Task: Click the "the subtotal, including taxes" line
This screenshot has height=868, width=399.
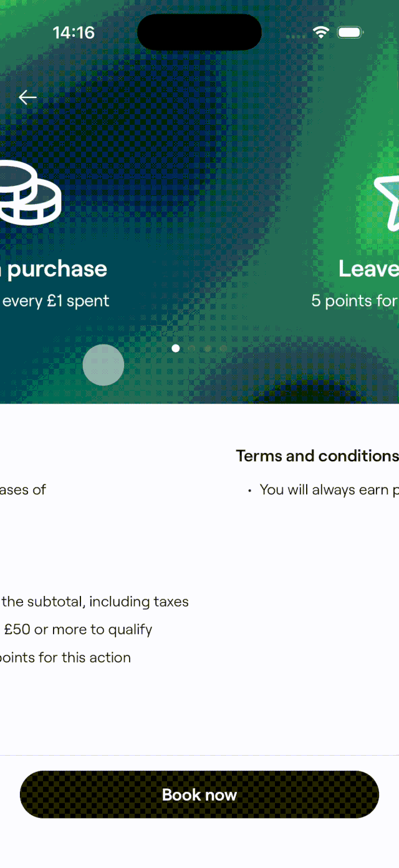Action: click(95, 602)
